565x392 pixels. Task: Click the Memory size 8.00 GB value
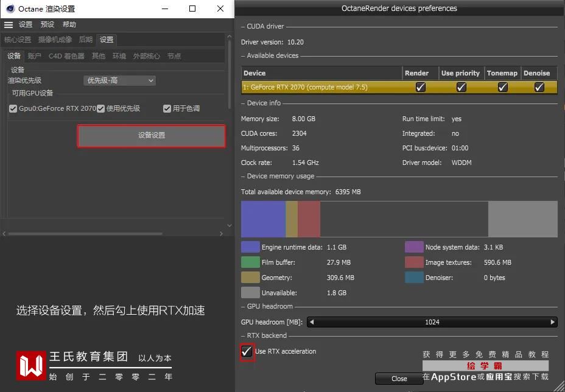pyautogui.click(x=303, y=119)
